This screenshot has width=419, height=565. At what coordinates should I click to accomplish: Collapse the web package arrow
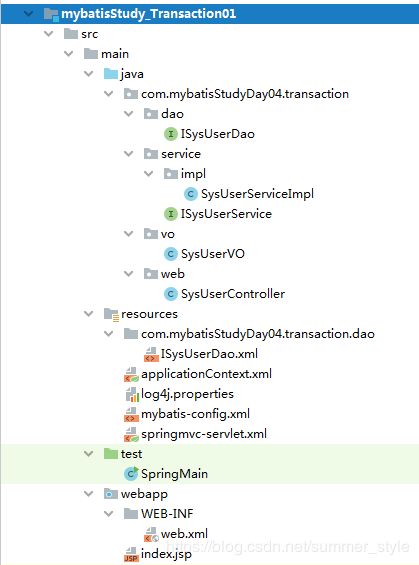pos(129,274)
